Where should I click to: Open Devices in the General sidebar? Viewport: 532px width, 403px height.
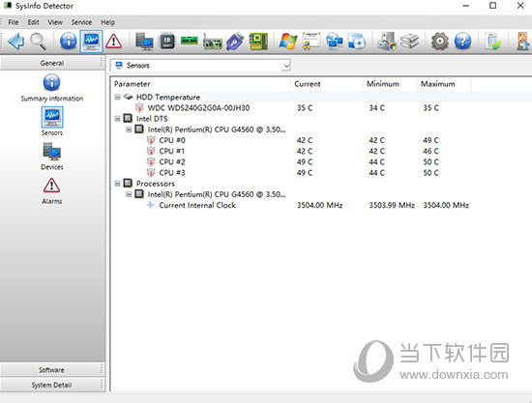pos(52,157)
